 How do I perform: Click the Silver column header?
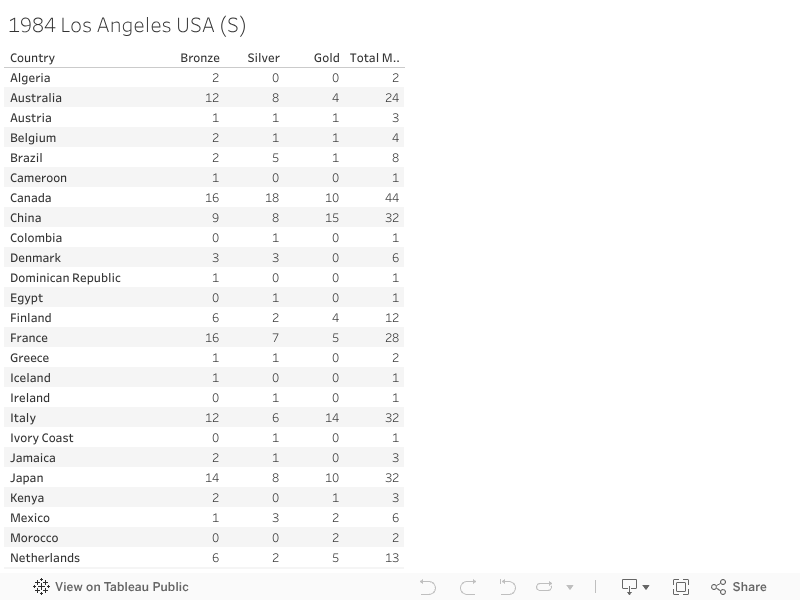pyautogui.click(x=264, y=58)
